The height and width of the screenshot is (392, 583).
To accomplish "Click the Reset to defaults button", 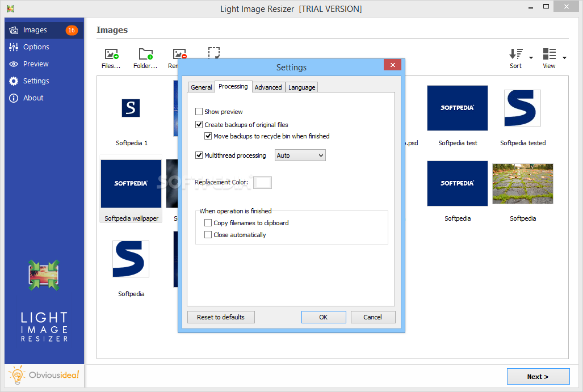I will [221, 317].
